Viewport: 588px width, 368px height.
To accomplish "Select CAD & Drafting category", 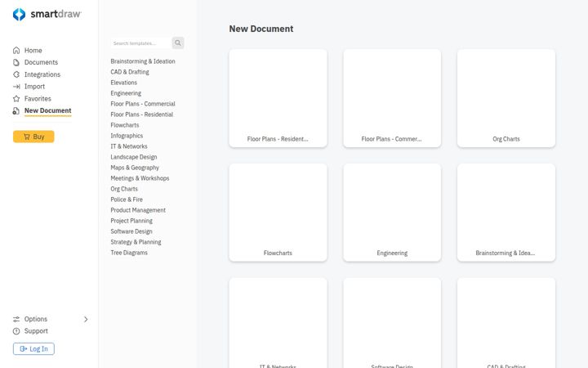I will pyautogui.click(x=130, y=72).
